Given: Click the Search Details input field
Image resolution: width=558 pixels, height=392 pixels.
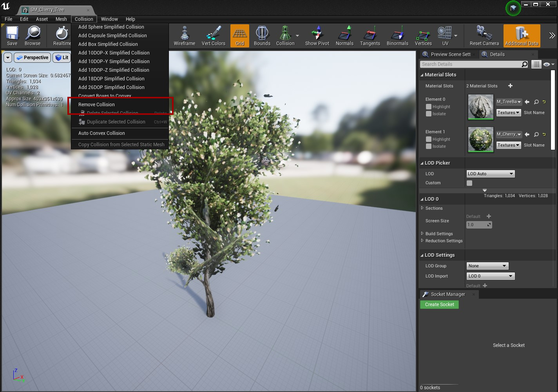Looking at the screenshot, I should [x=470, y=64].
